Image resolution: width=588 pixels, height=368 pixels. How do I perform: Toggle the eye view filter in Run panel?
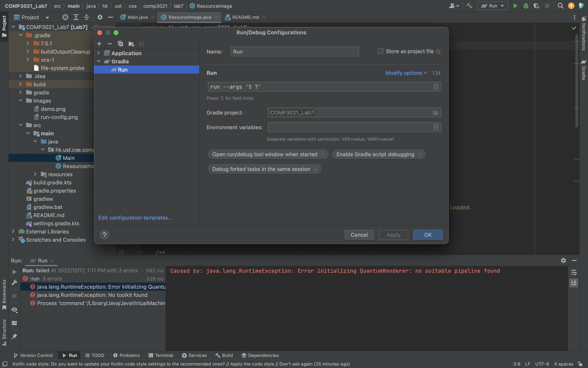(x=14, y=310)
